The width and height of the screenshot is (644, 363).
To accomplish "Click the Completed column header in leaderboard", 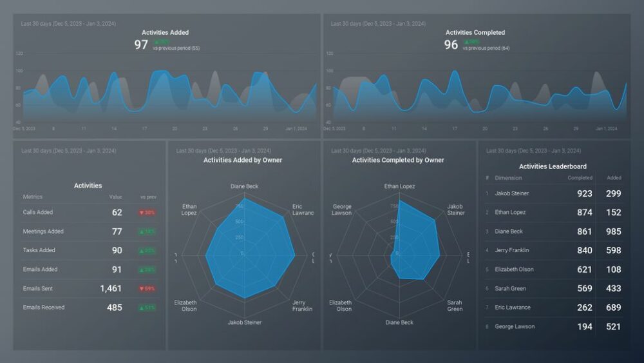I will 580,178.
